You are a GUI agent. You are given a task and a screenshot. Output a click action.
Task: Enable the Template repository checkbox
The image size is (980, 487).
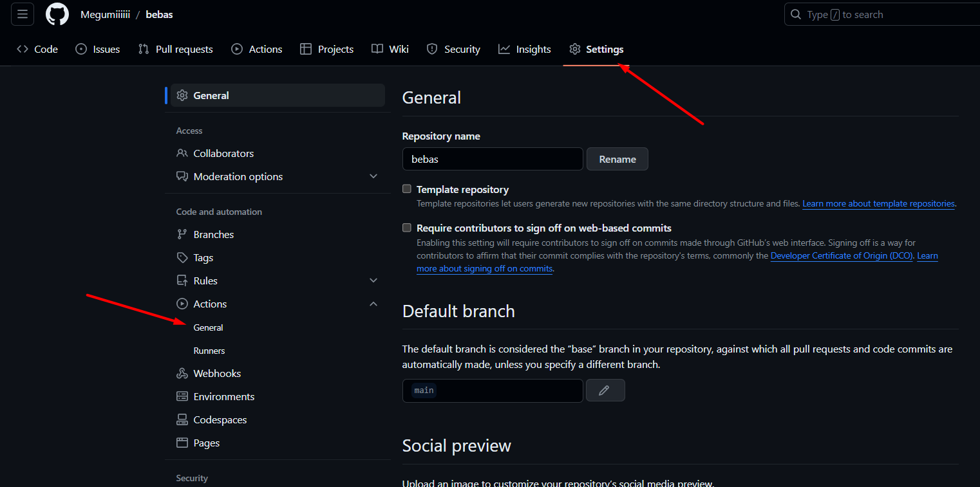click(x=407, y=189)
